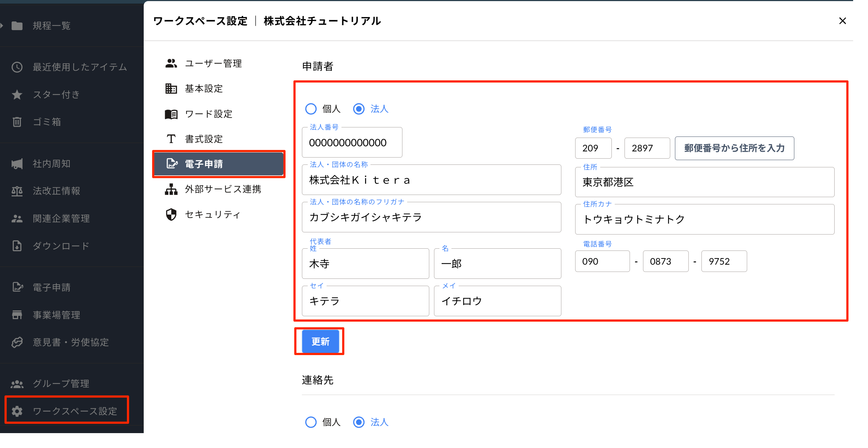The image size is (868, 448).
Task: Click the trash can icon for ゴミ箱
Action: (x=17, y=122)
